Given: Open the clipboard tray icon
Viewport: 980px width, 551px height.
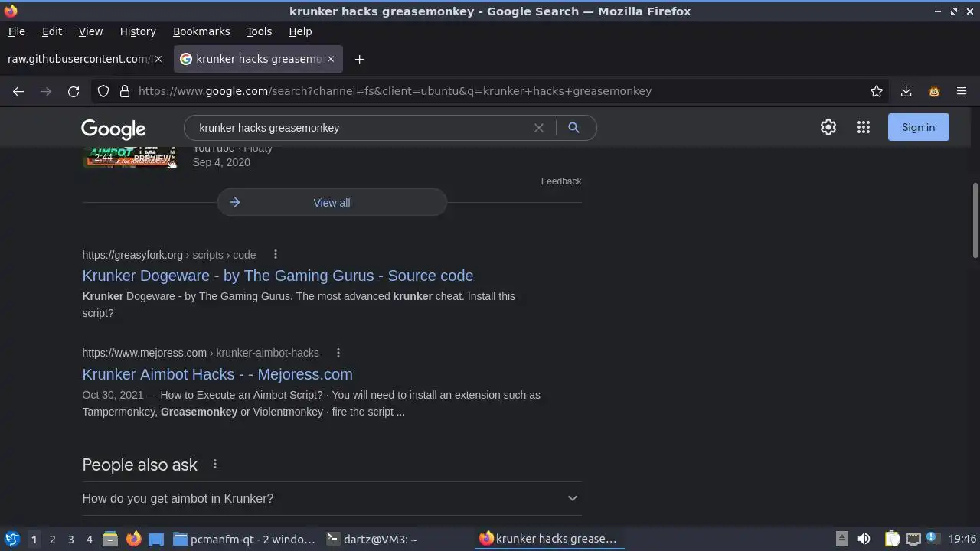Looking at the screenshot, I should 892,539.
